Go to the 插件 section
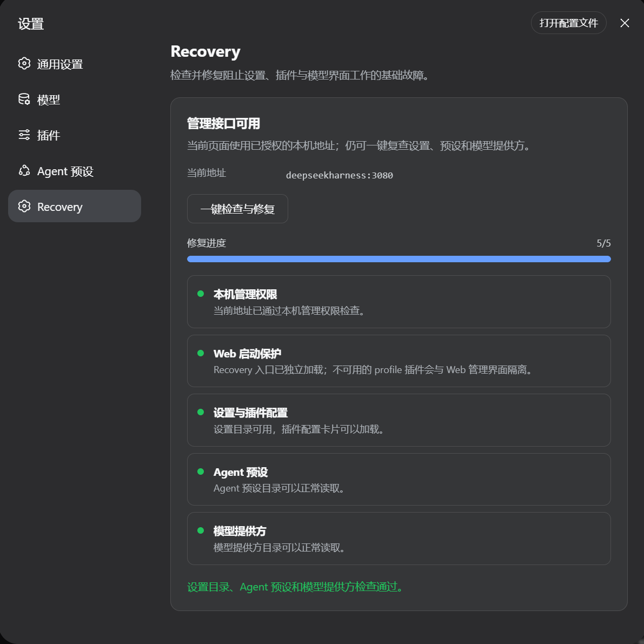 pos(74,135)
